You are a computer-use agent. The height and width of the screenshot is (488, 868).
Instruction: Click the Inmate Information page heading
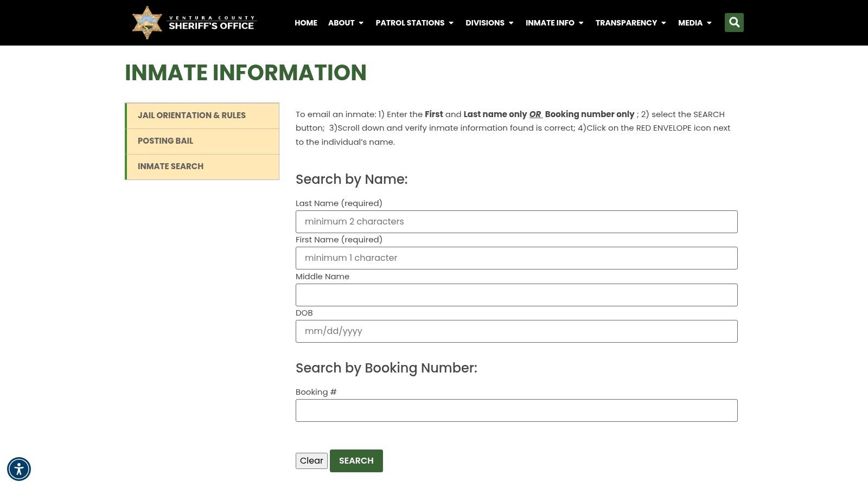click(x=246, y=73)
